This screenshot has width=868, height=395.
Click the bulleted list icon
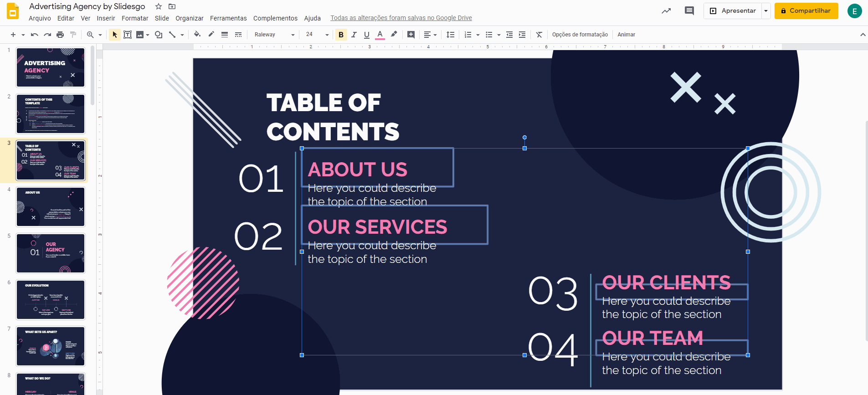[489, 35]
